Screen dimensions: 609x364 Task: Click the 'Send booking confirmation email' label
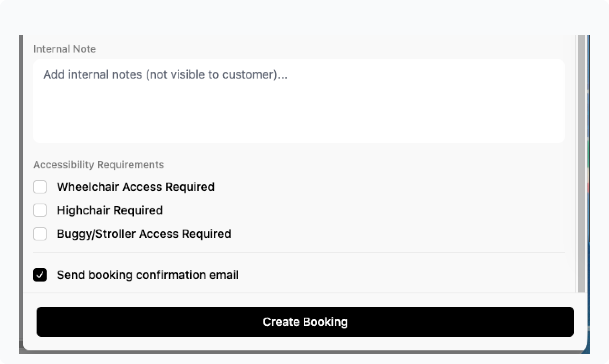click(x=148, y=275)
